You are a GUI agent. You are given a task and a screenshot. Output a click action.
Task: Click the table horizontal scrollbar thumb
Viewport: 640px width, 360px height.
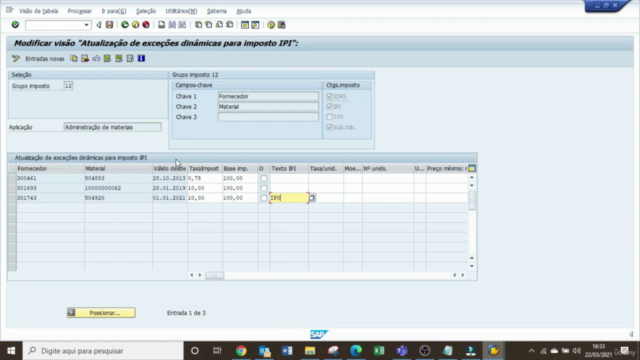pyautogui.click(x=214, y=276)
